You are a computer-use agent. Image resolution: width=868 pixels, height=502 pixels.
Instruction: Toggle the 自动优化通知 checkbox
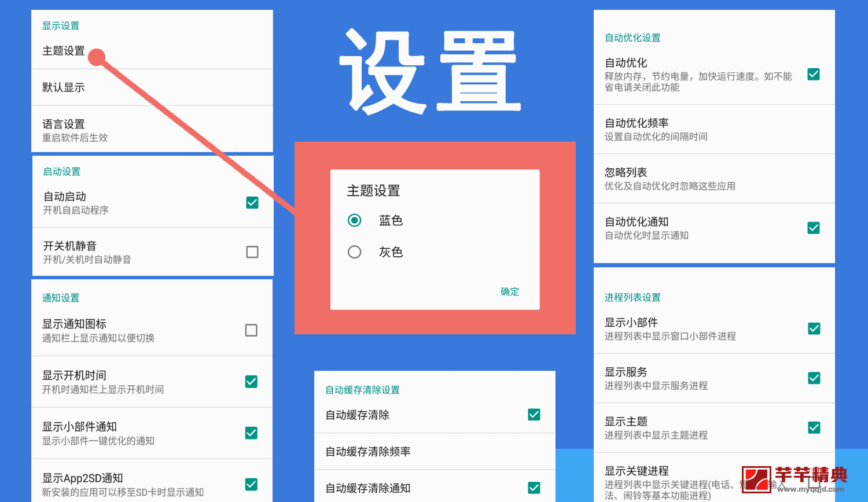814,228
